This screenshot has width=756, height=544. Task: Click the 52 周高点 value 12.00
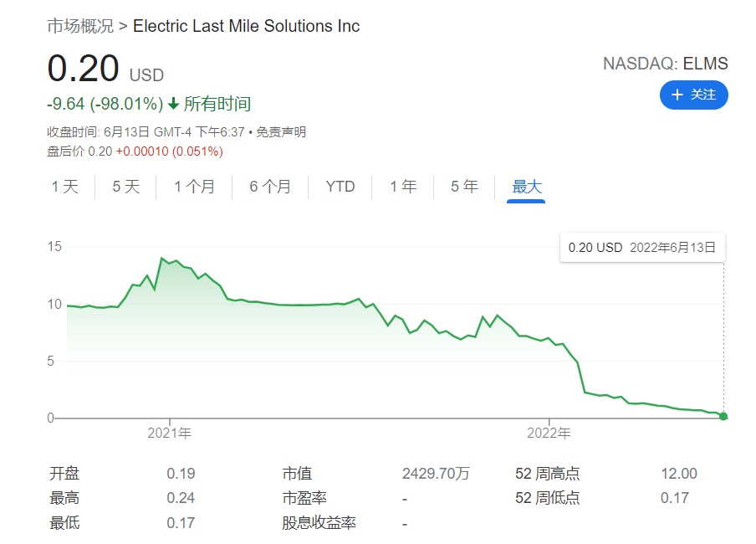678,474
